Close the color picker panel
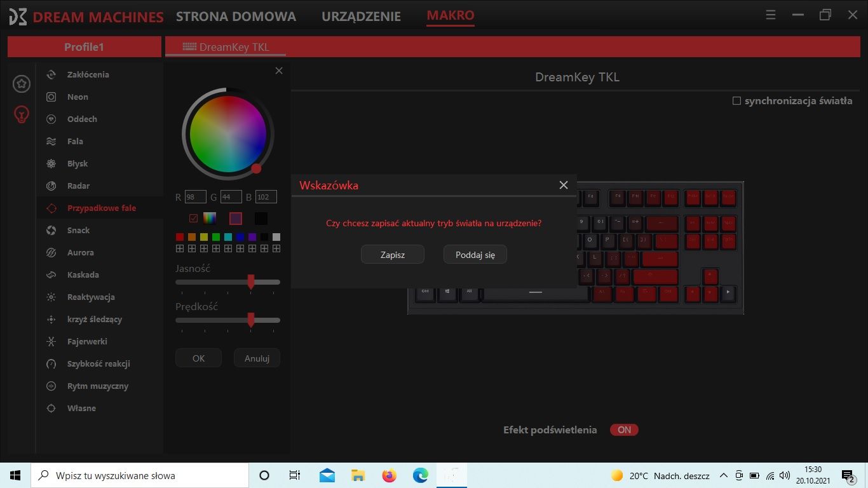This screenshot has height=488, width=868. (279, 71)
